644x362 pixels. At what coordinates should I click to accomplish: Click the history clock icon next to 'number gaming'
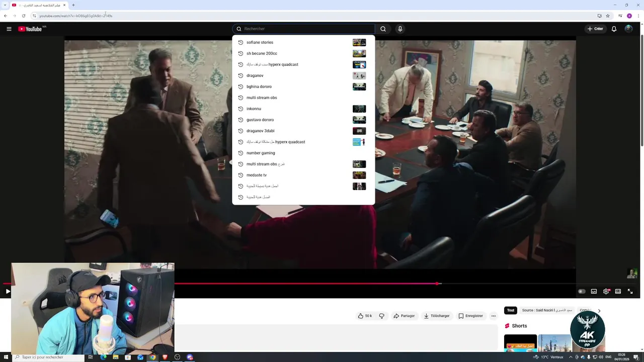click(x=240, y=153)
